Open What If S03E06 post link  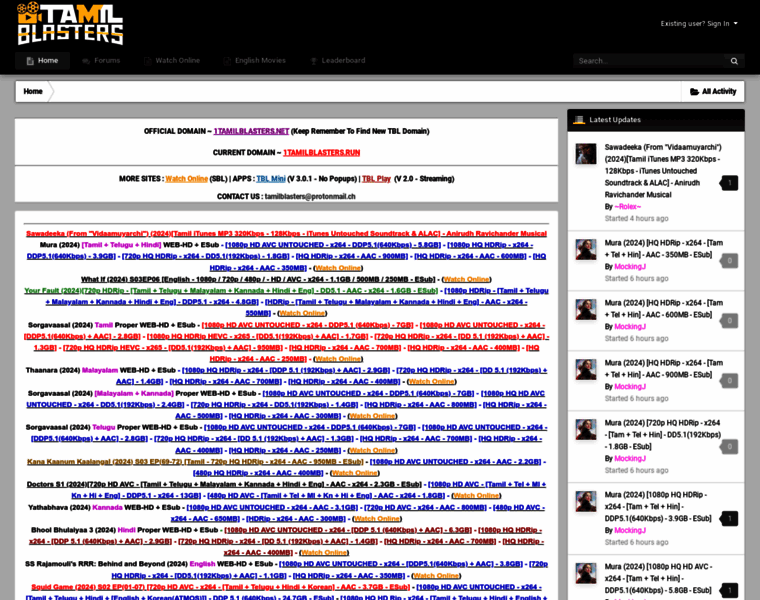[258, 280]
